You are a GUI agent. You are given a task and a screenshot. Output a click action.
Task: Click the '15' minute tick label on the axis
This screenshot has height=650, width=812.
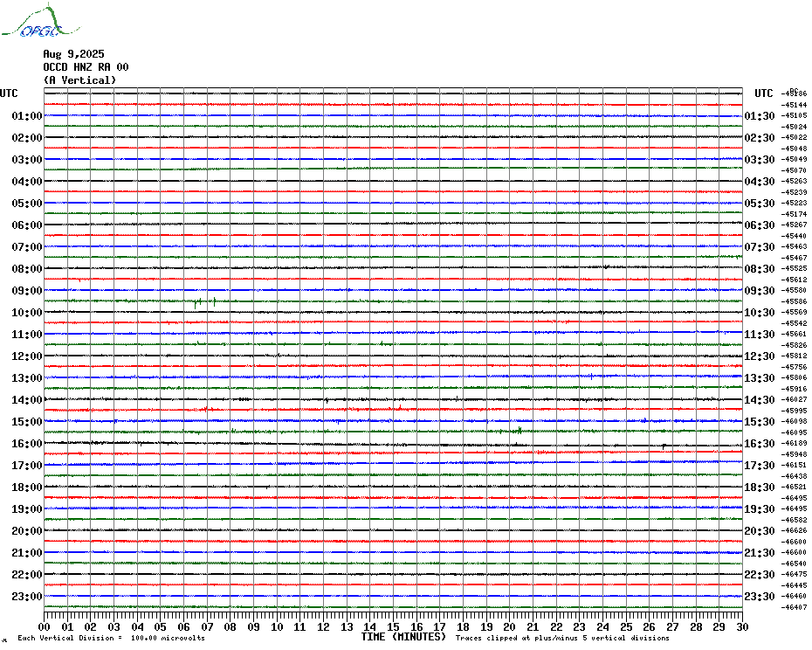point(394,627)
